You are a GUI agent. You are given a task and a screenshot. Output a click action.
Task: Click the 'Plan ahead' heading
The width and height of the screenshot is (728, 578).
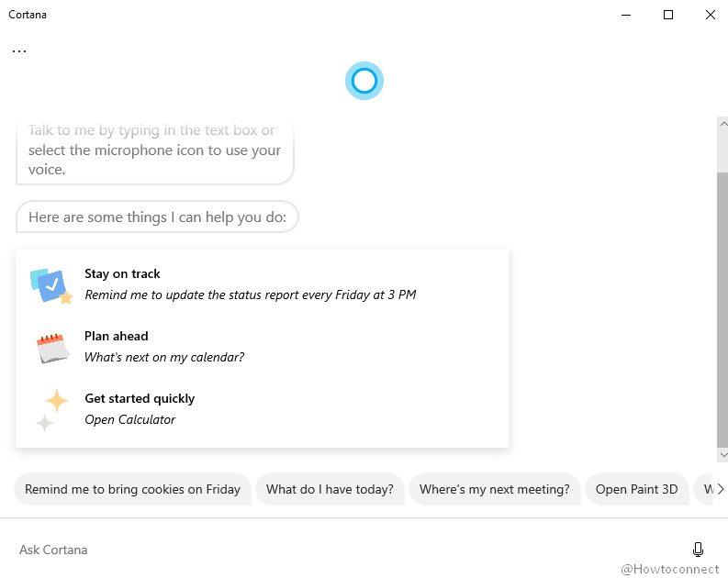(116, 336)
